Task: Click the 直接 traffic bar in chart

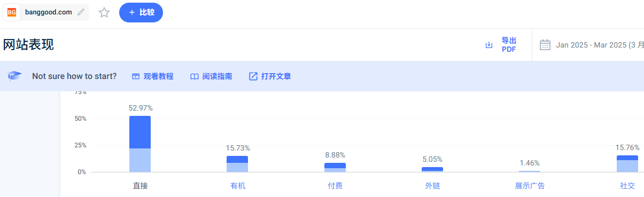Action: click(140, 144)
